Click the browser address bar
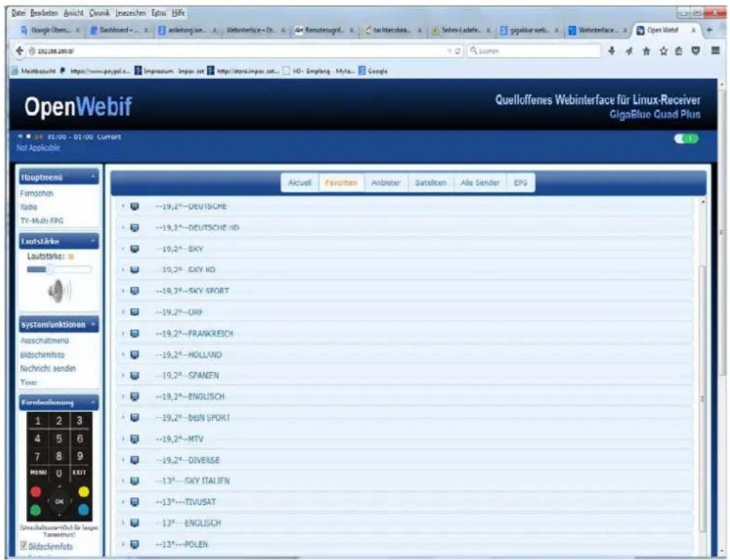730x560 pixels. coord(237,51)
